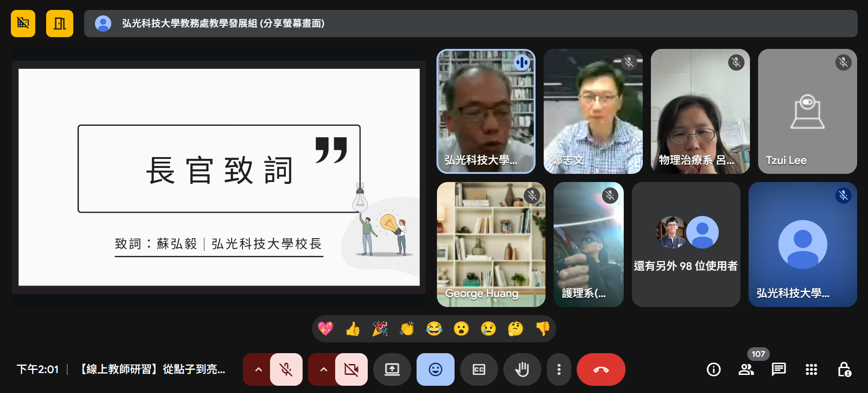Send the clapping hands reaction
Screen dimensions: 868x393
point(407,329)
